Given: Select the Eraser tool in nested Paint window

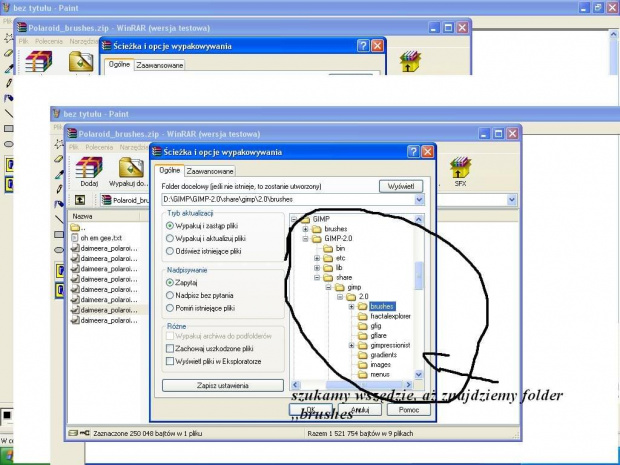Looking at the screenshot, I should click(x=59, y=159).
